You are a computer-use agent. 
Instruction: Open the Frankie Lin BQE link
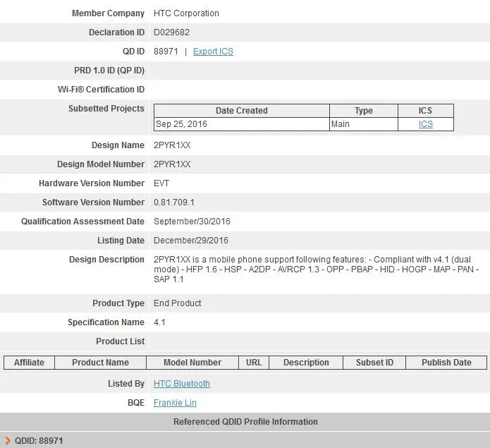(175, 403)
